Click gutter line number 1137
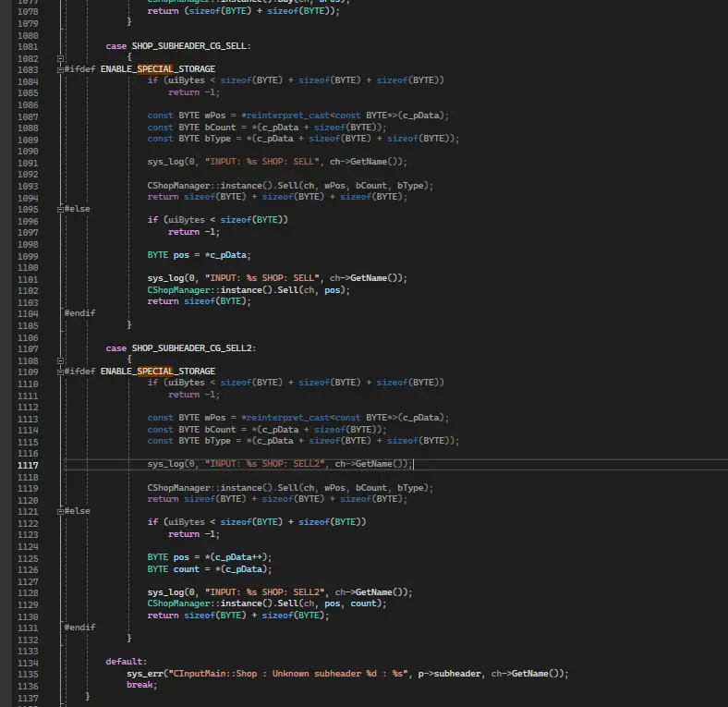728x707 pixels. (28, 698)
